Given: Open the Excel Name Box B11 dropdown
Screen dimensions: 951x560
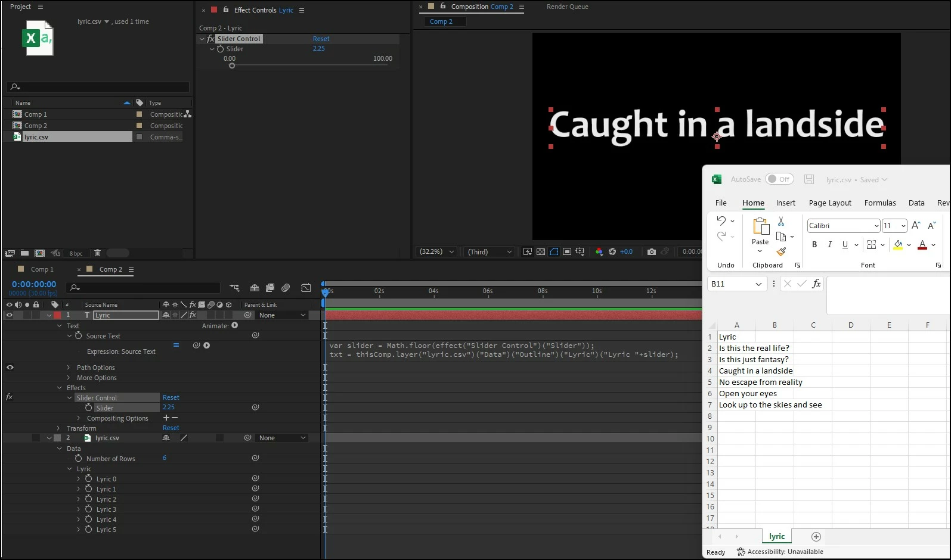Looking at the screenshot, I should pyautogui.click(x=758, y=284).
